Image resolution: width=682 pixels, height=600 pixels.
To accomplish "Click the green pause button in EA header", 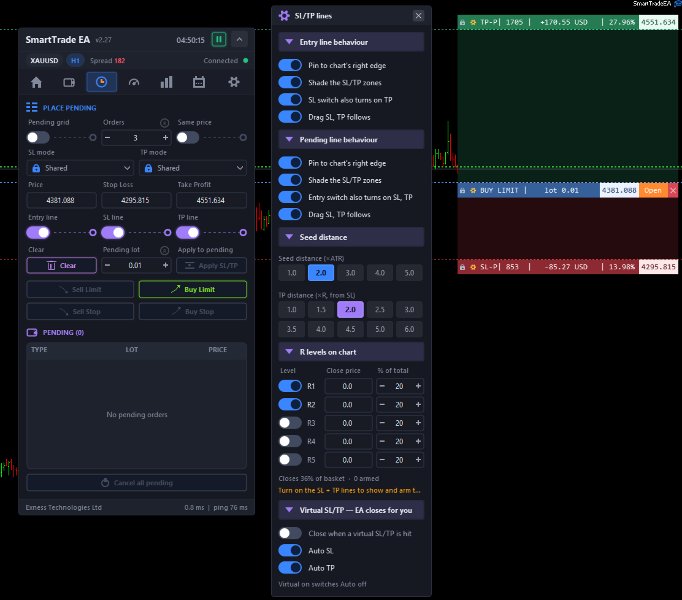I will click(x=219, y=40).
